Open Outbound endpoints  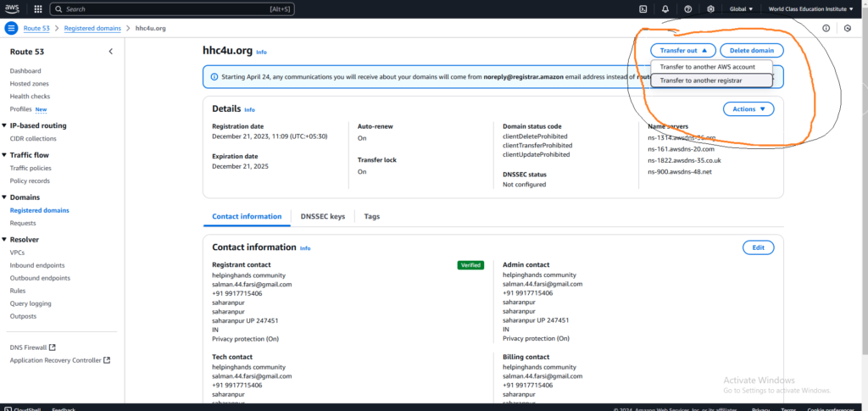pyautogui.click(x=40, y=278)
